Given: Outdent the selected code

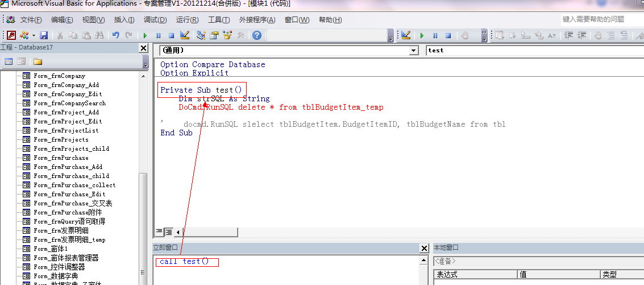Looking at the screenshot, I should point(581,35).
